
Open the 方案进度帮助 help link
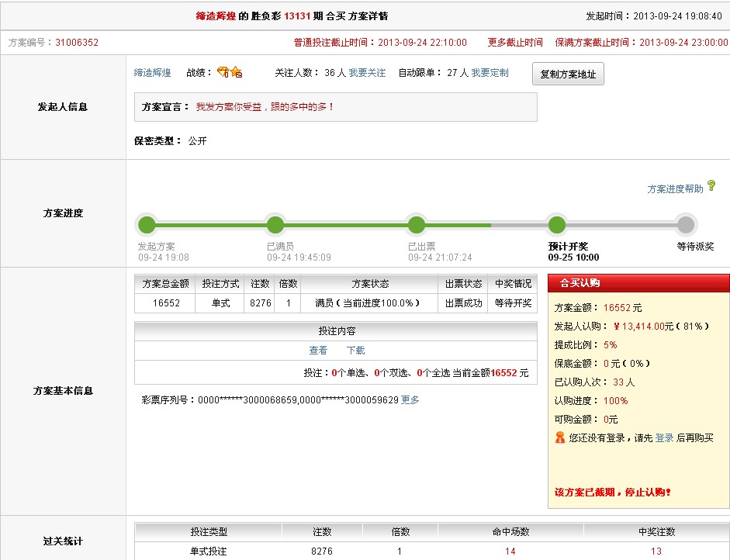coord(675,188)
